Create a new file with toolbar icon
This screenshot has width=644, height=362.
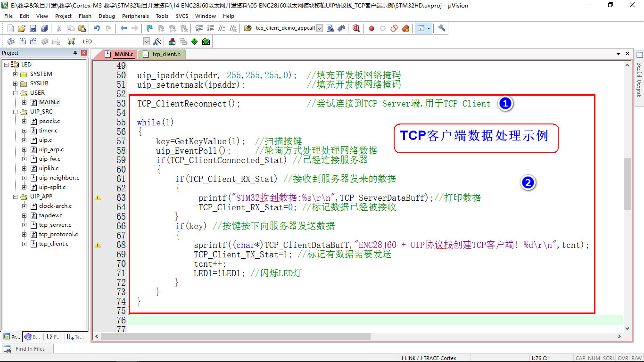10,28
